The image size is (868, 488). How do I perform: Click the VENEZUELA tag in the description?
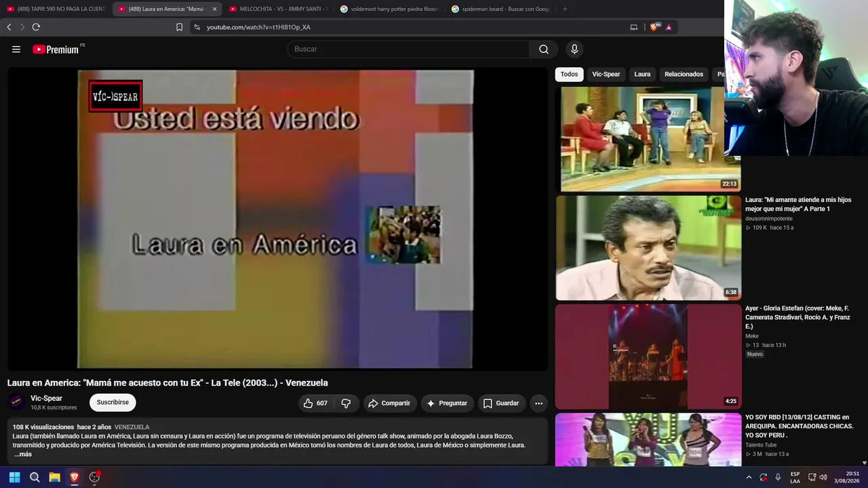(x=132, y=428)
